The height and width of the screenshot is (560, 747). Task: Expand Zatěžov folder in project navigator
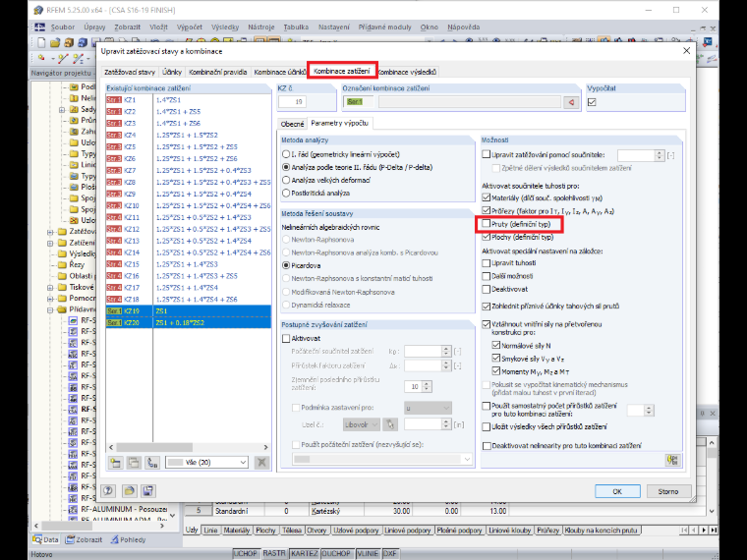(x=50, y=233)
